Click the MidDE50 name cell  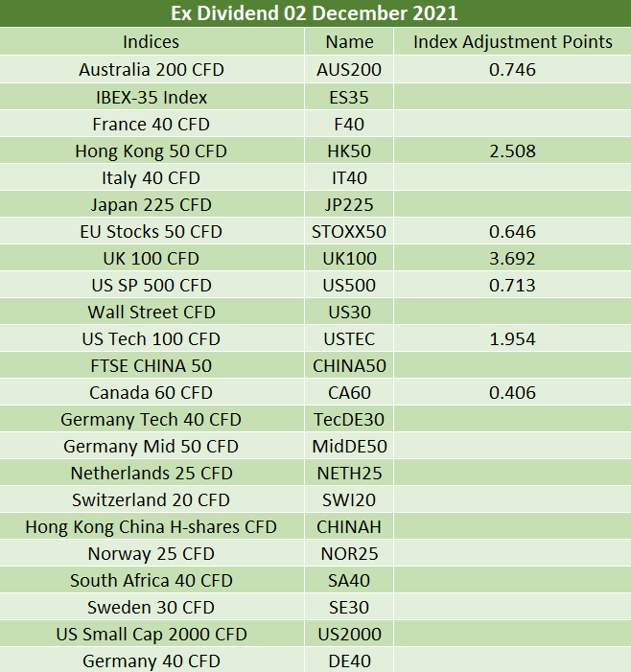coord(349,446)
